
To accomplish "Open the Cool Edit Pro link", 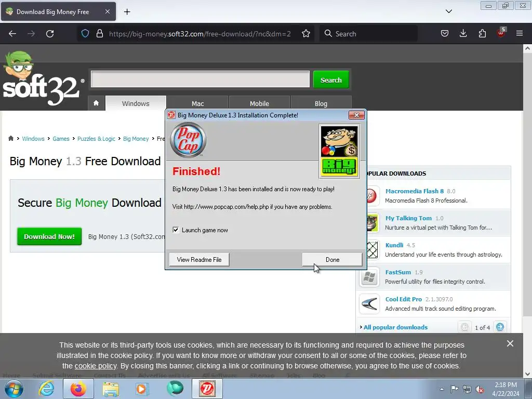I will [403, 299].
